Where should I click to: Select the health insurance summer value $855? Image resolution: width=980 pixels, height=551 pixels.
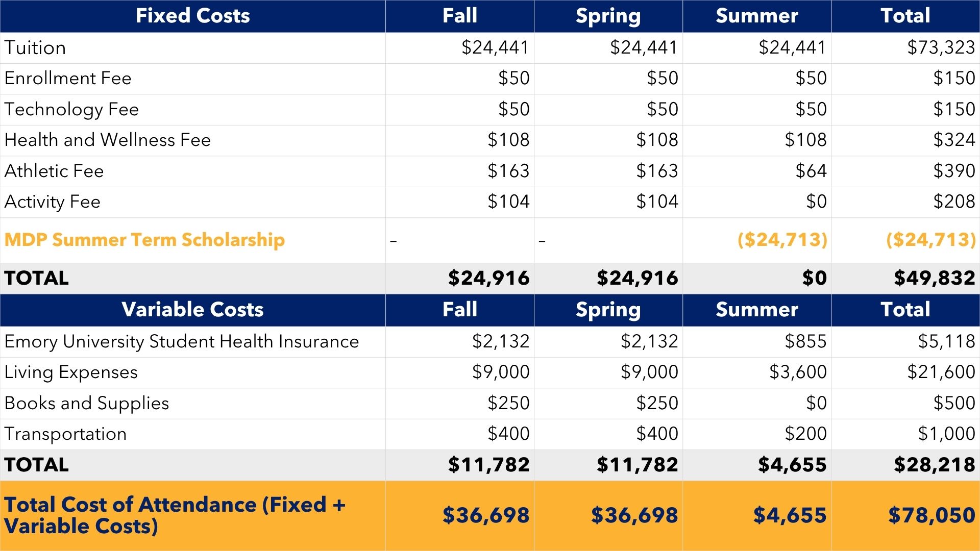click(x=805, y=341)
